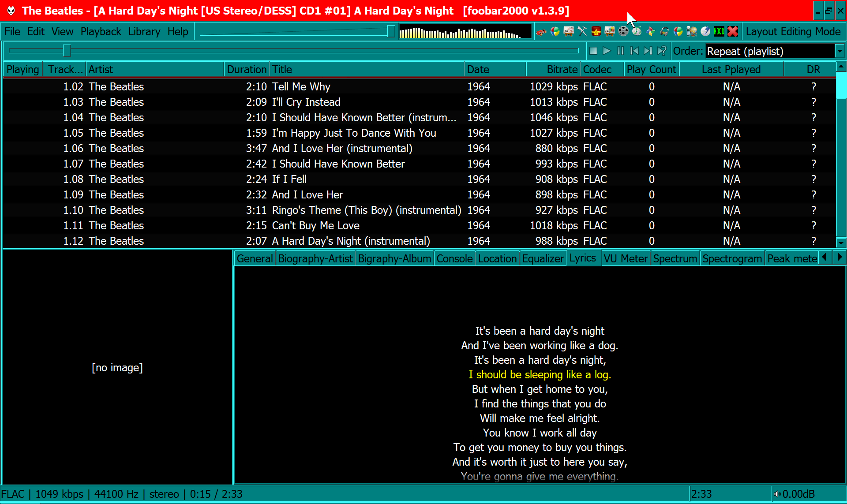Screen dimensions: 847x504
Task: Click the playlist scrollbar up arrow
Action: click(841, 67)
